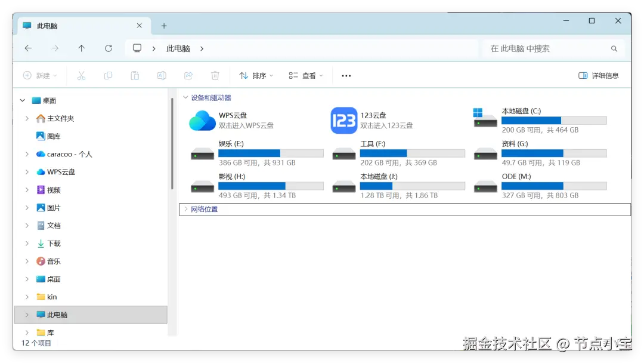
Task: Click the Rename icon in the toolbar
Action: [x=161, y=75]
